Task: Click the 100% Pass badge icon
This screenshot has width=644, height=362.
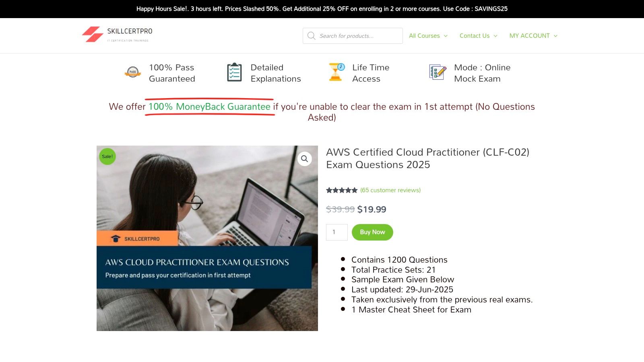Action: (x=132, y=72)
